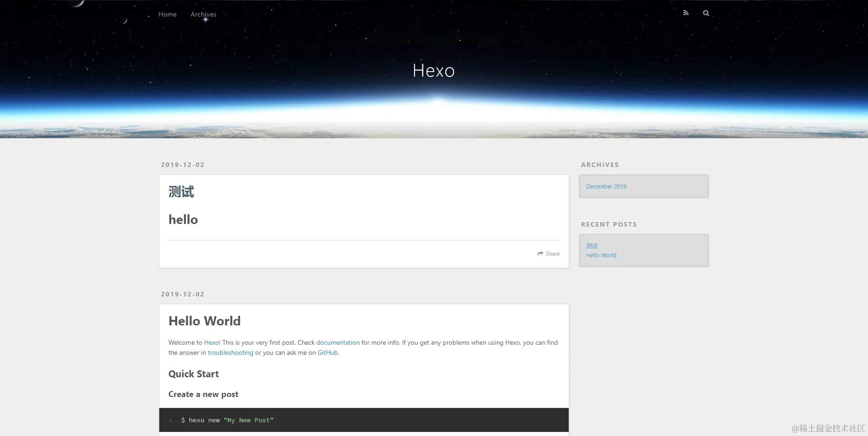Click the Hexo site title
868x436 pixels.
(x=433, y=71)
